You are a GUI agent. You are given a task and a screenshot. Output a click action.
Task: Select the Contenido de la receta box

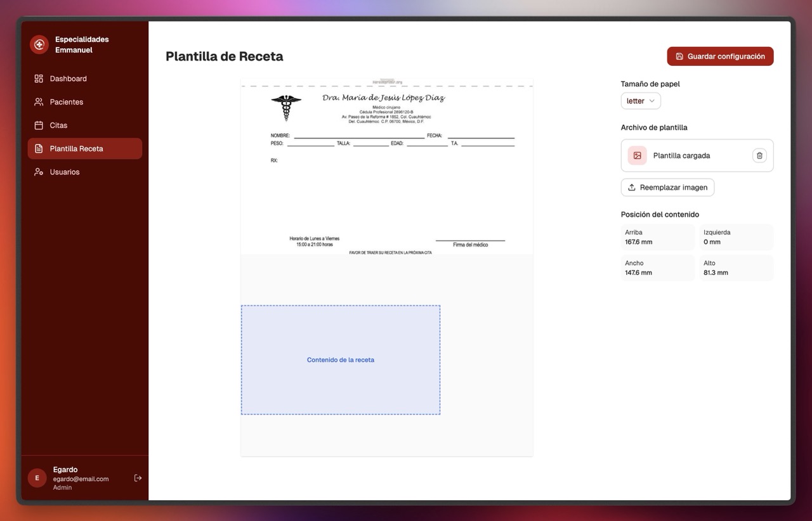point(341,360)
